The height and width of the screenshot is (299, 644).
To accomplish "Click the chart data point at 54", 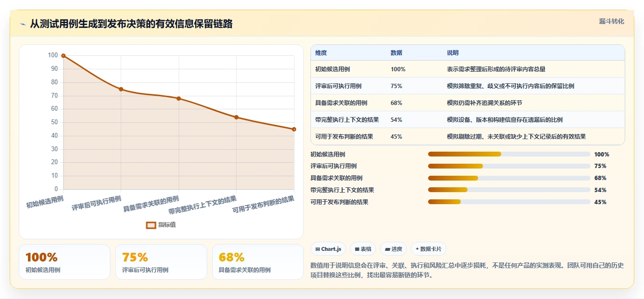I will 236,117.
